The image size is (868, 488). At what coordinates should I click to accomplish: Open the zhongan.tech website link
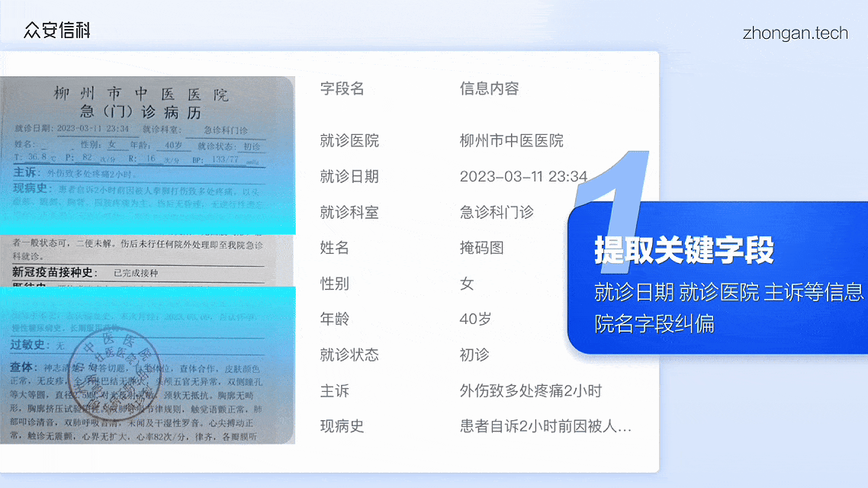795,34
